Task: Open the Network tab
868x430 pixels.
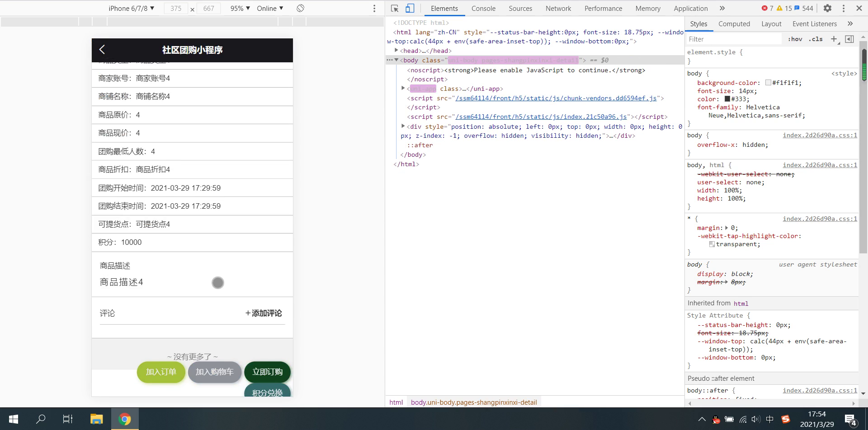Action: tap(558, 8)
